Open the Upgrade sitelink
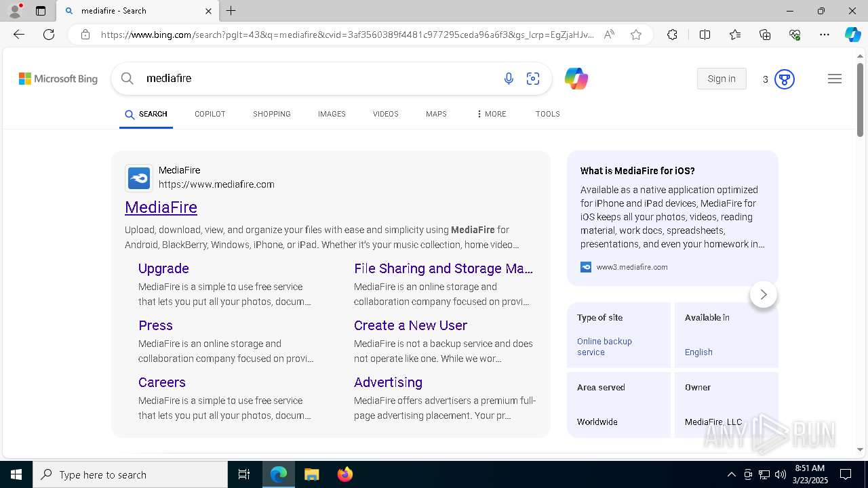 163,268
